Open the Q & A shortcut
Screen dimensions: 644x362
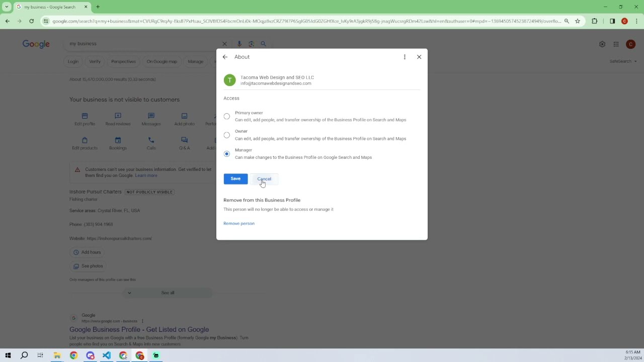click(184, 143)
